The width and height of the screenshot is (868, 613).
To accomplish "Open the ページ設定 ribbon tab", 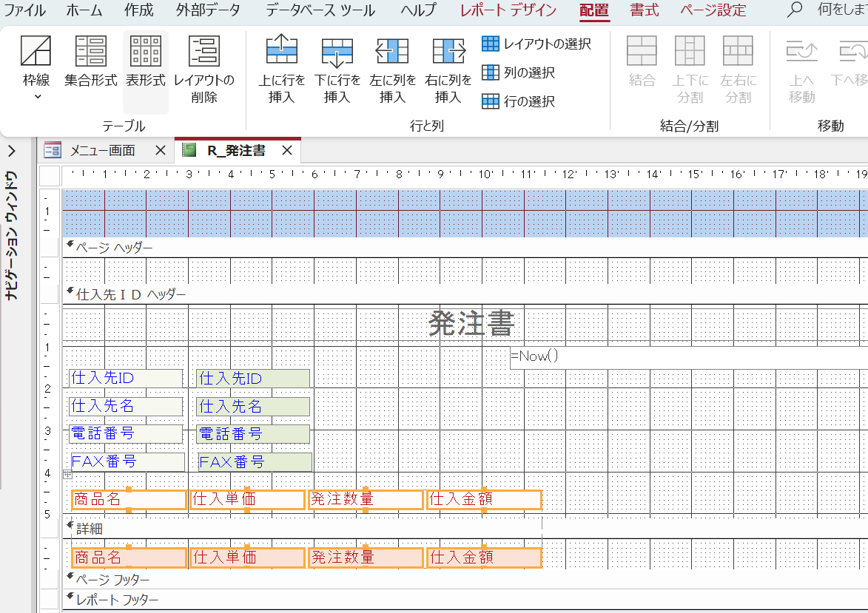I will [x=713, y=10].
